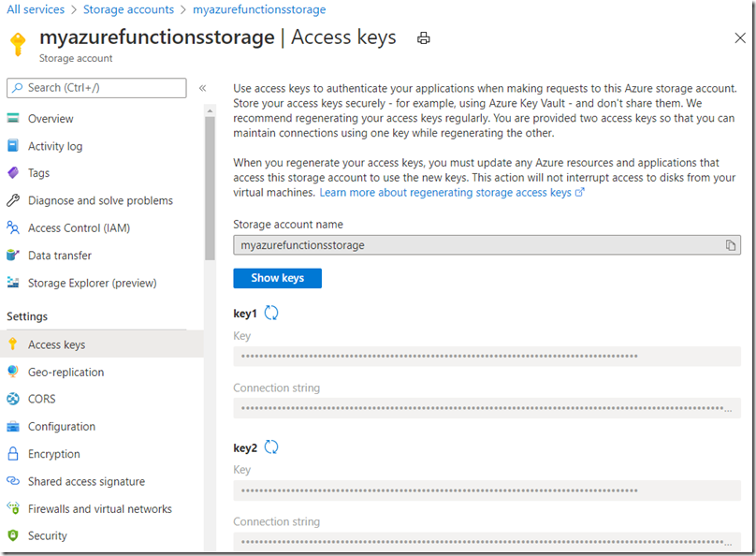Open Diagnose and solve problems
Image resolution: width=756 pixels, height=556 pixels.
click(102, 200)
